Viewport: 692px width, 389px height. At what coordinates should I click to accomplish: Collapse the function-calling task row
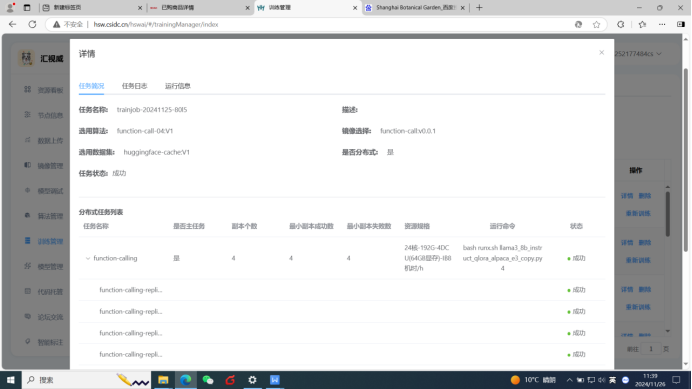pyautogui.click(x=88, y=258)
